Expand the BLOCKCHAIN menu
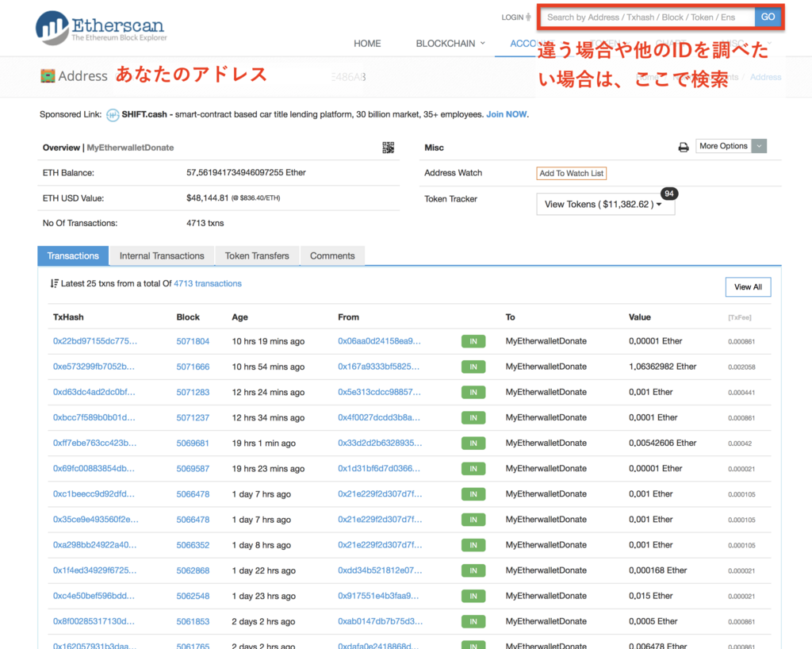This screenshot has width=812, height=649. tap(450, 44)
